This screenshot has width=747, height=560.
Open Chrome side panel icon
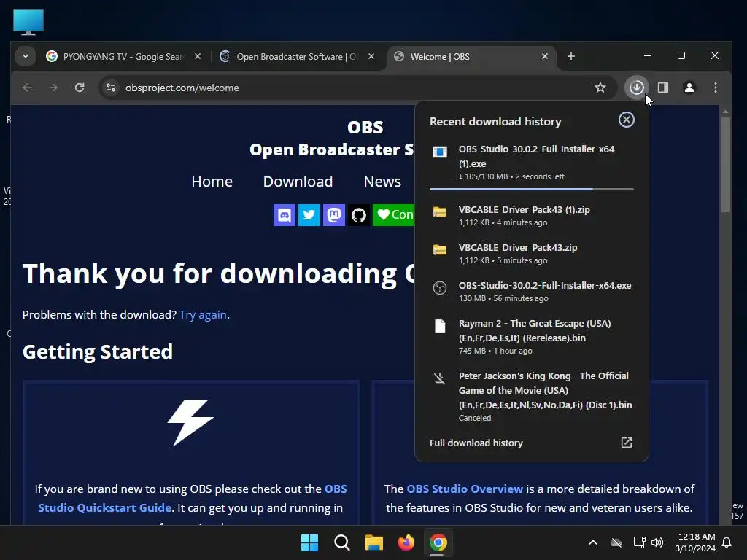(662, 87)
